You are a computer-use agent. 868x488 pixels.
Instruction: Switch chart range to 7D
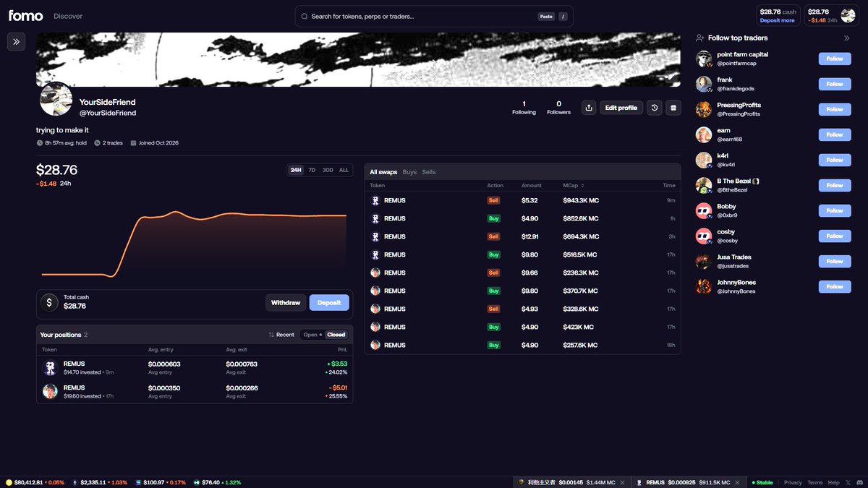[x=312, y=171]
